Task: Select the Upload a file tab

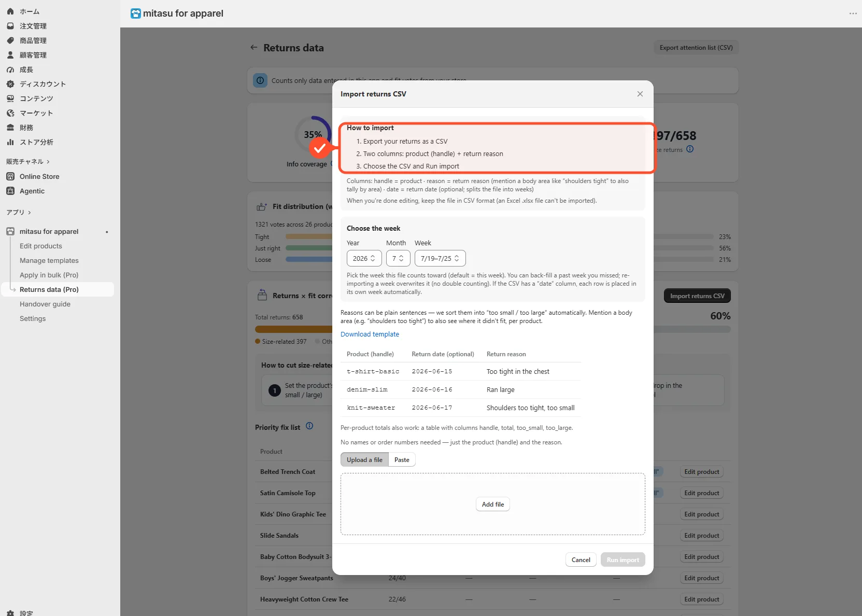Action: [x=364, y=460]
